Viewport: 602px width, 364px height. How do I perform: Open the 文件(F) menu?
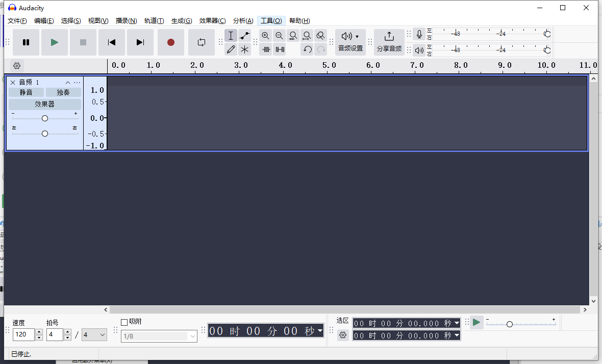pos(17,21)
